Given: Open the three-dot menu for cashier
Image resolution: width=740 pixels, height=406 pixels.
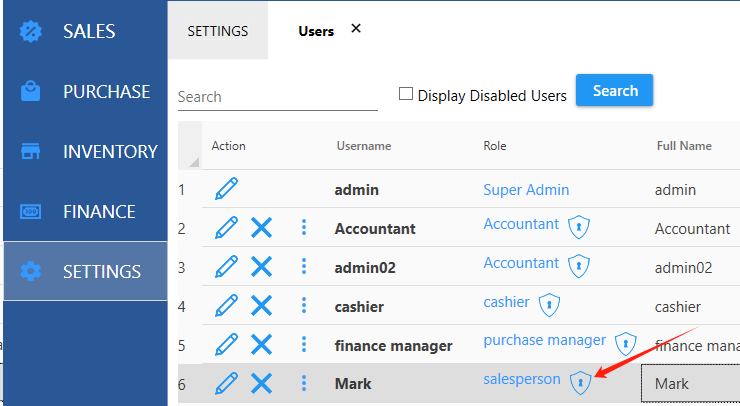Looking at the screenshot, I should (304, 306).
